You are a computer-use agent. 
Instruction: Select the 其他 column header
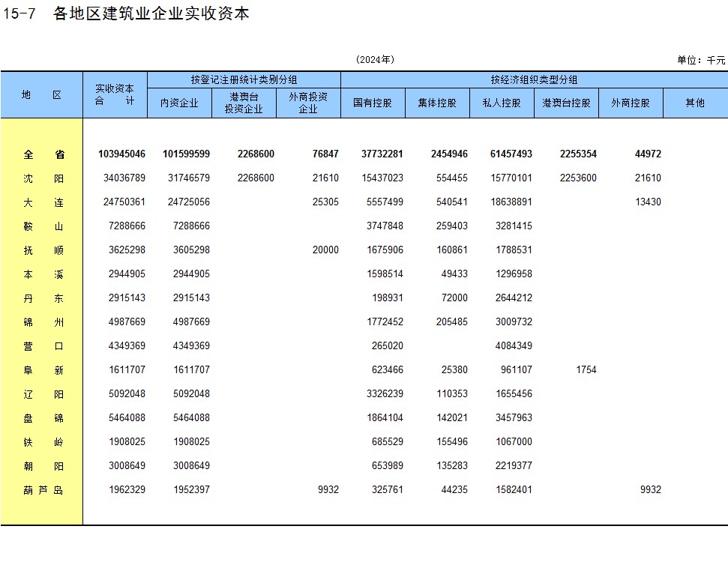point(695,103)
